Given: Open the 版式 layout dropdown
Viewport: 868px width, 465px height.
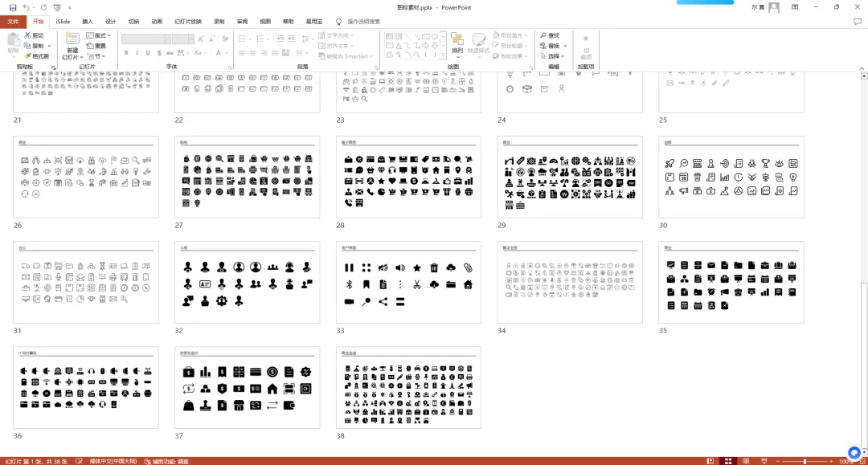Looking at the screenshot, I should click(x=99, y=35).
